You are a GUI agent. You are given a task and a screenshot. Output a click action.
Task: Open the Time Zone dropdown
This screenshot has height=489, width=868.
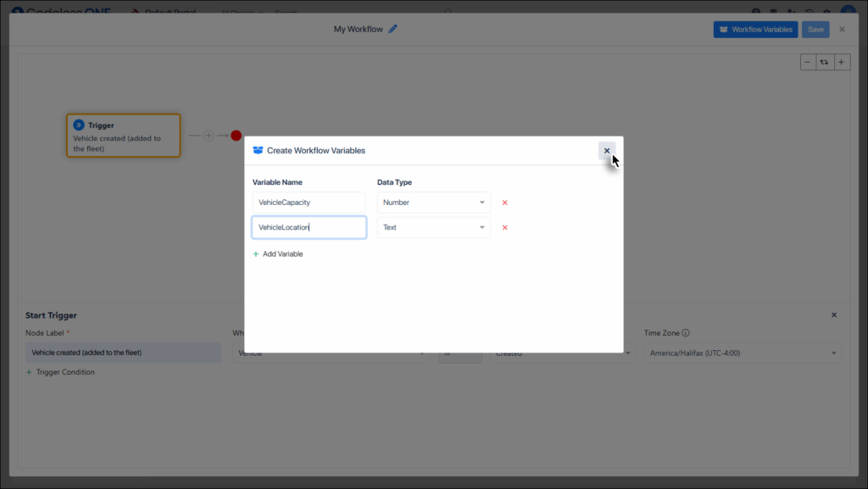[742, 353]
